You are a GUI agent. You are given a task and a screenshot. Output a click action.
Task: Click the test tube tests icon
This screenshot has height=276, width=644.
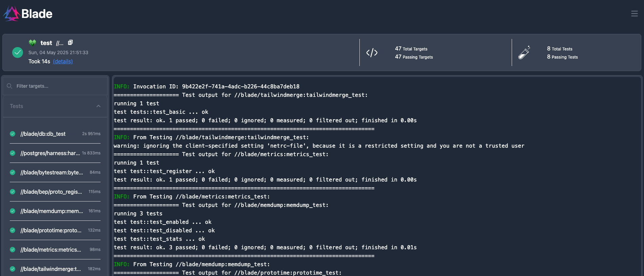pos(524,52)
